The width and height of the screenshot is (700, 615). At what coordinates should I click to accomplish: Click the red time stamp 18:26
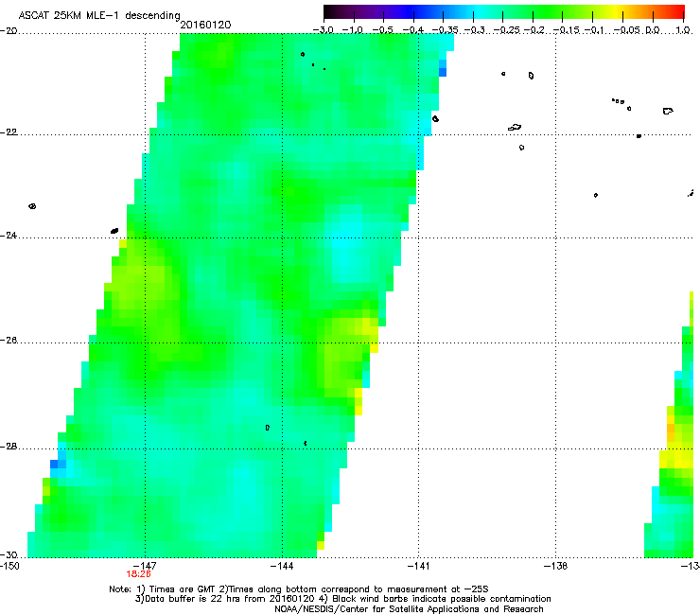pos(138,574)
